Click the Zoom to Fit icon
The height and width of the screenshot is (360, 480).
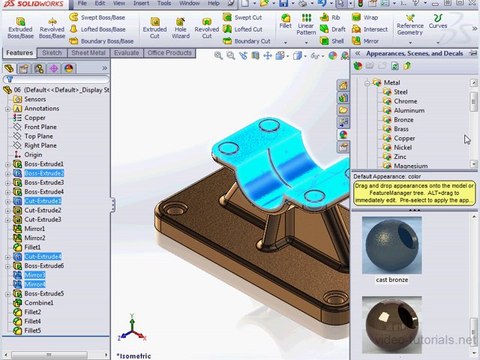(x=218, y=56)
